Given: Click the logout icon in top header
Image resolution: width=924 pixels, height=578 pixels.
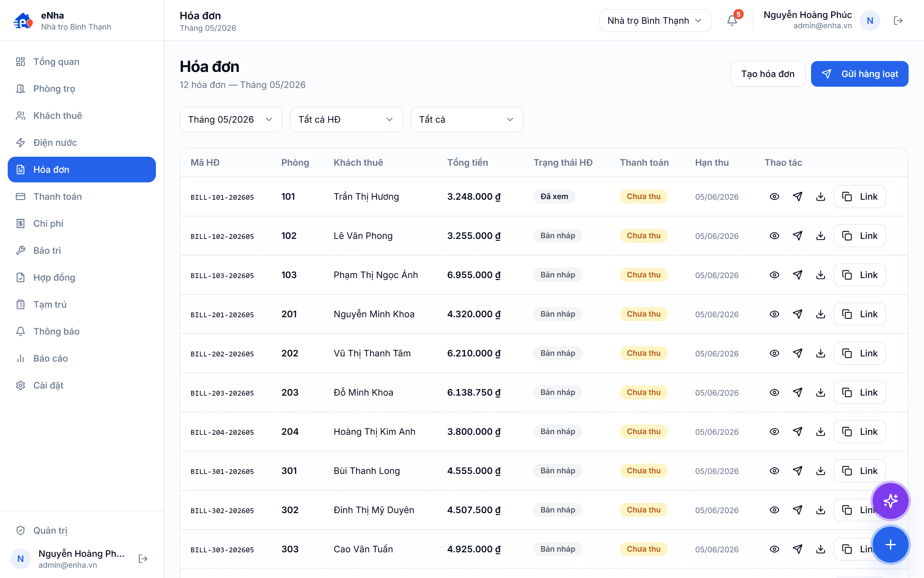Looking at the screenshot, I should tap(898, 21).
